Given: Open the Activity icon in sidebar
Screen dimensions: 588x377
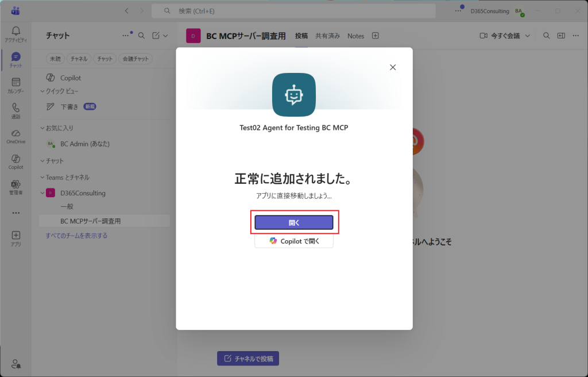Looking at the screenshot, I should [x=16, y=33].
